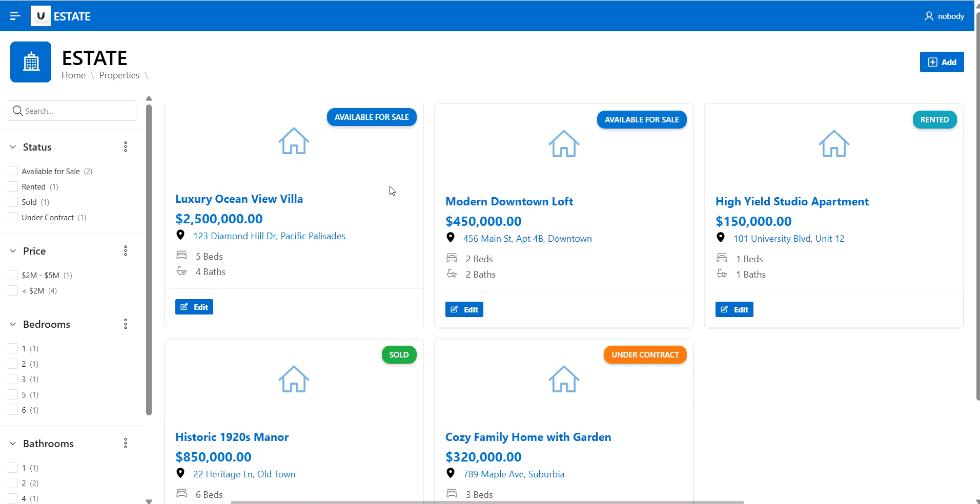The image size is (980, 504).
Task: Check the 5 bedrooms filter
Action: [x=13, y=394]
